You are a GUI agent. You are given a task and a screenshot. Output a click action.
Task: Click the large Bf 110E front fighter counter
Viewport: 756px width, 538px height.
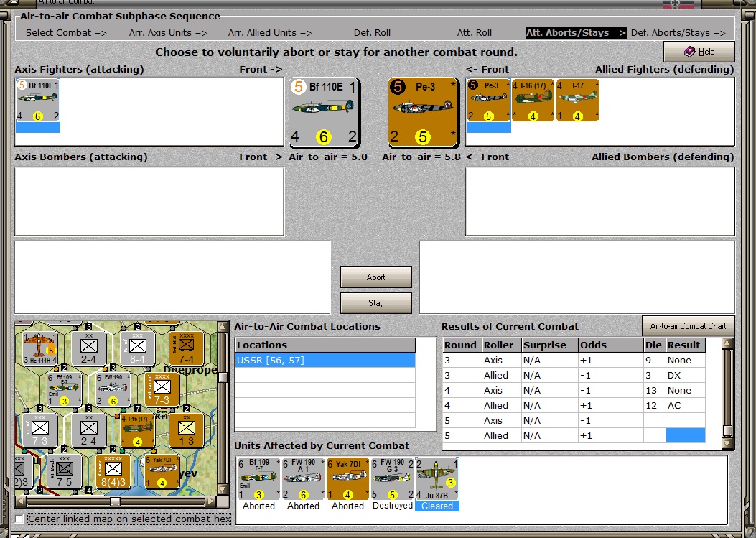(324, 112)
